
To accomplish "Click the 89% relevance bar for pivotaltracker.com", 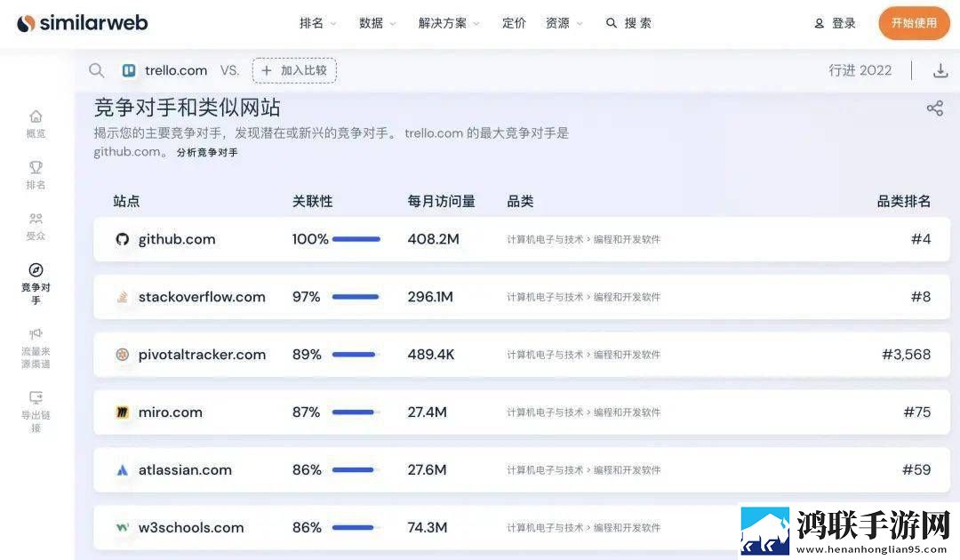I will click(354, 355).
